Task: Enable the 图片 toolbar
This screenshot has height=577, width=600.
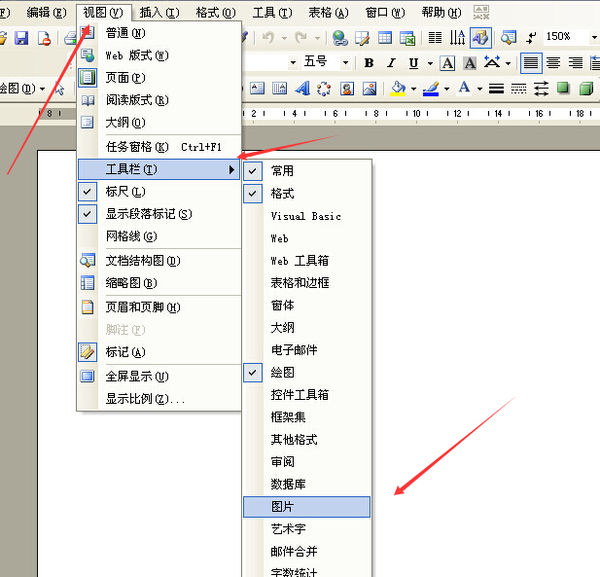Action: [307, 507]
